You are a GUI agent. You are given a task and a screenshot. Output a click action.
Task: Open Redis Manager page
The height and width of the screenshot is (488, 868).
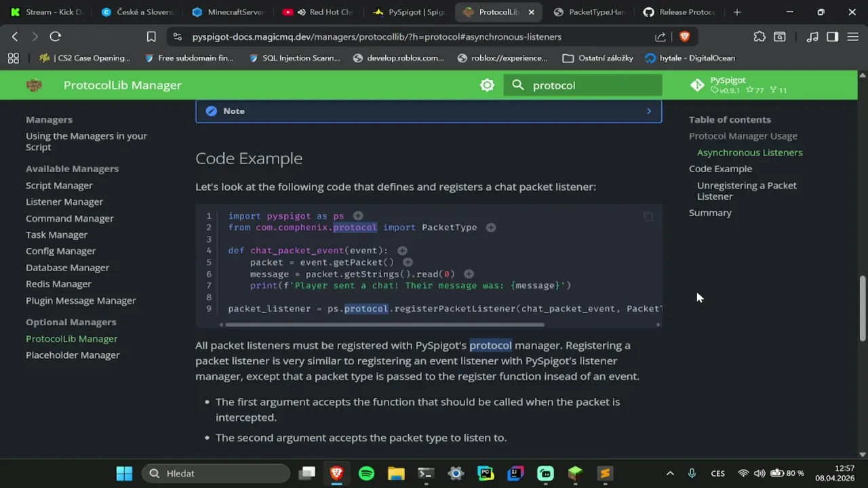58,284
